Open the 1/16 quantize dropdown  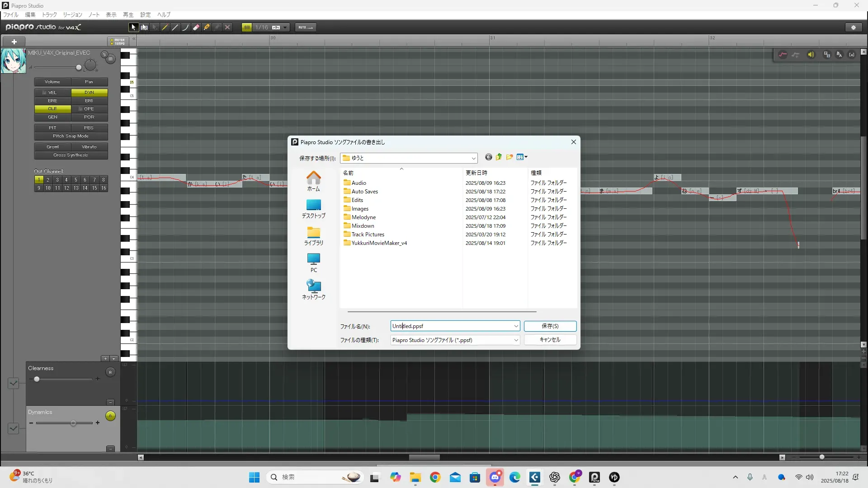click(x=285, y=28)
